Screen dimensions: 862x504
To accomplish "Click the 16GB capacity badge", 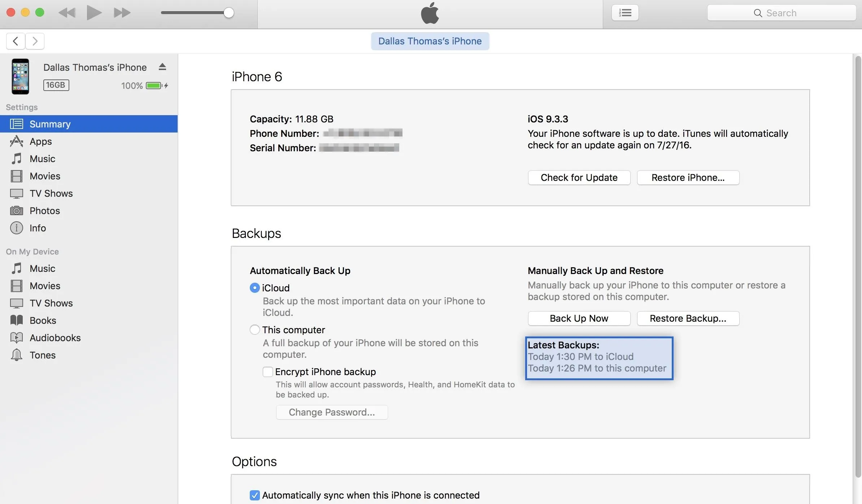I will tap(56, 85).
